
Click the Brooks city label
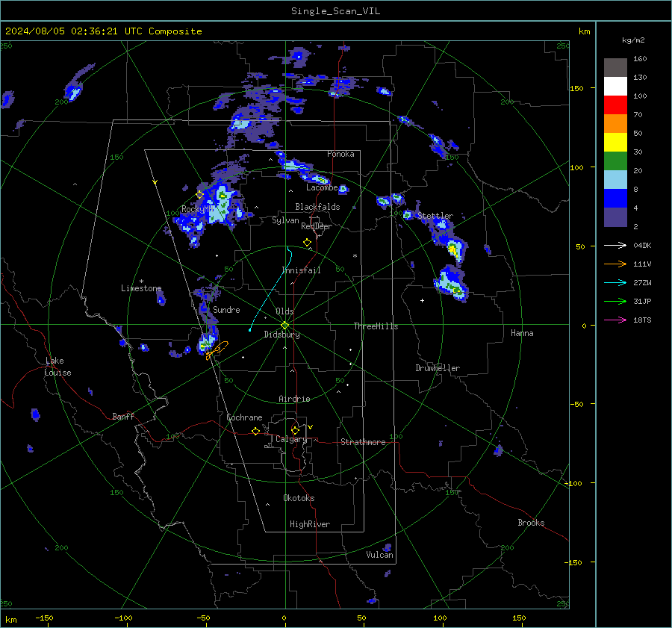pyautogui.click(x=531, y=523)
